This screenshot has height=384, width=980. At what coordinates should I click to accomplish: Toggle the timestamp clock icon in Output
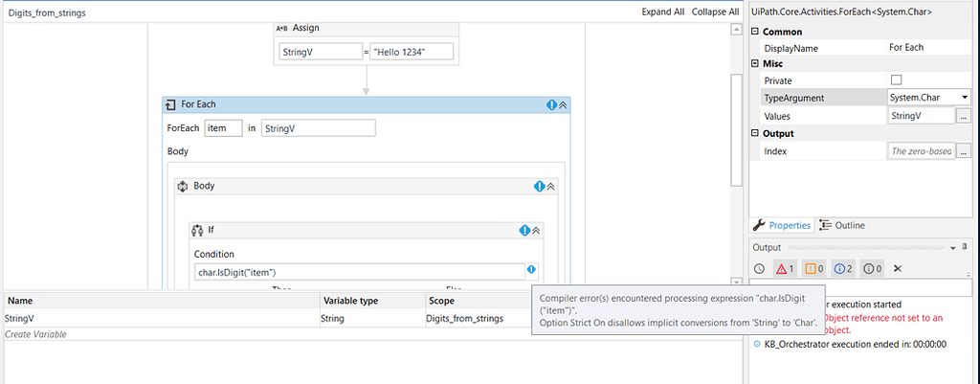(x=759, y=269)
